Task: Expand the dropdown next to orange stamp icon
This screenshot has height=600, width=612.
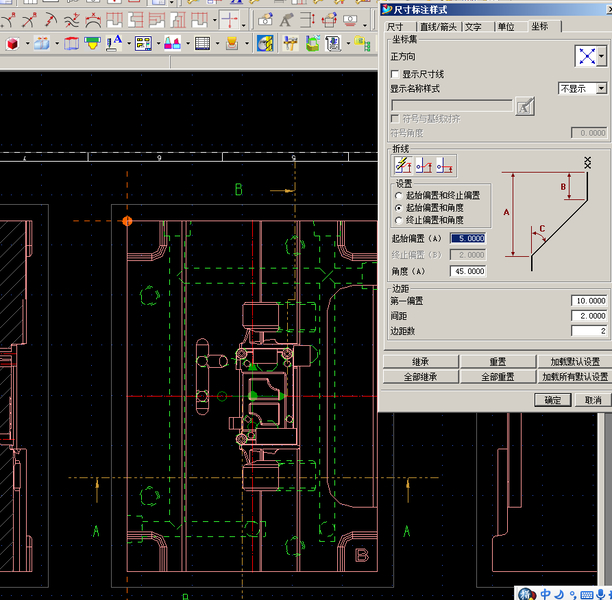Action: pyautogui.click(x=247, y=43)
